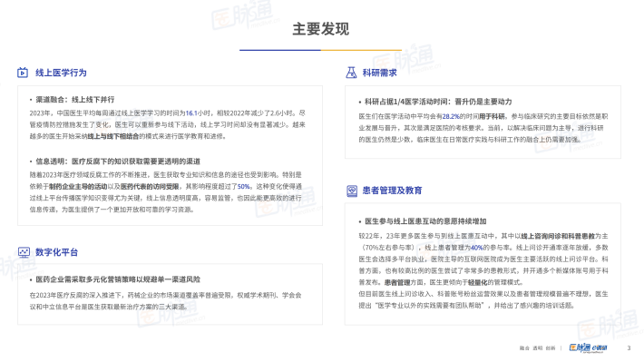
Task: Click bullet 医生参与线上医患互动的意愿持续增加
Action: pyautogui.click(x=425, y=221)
